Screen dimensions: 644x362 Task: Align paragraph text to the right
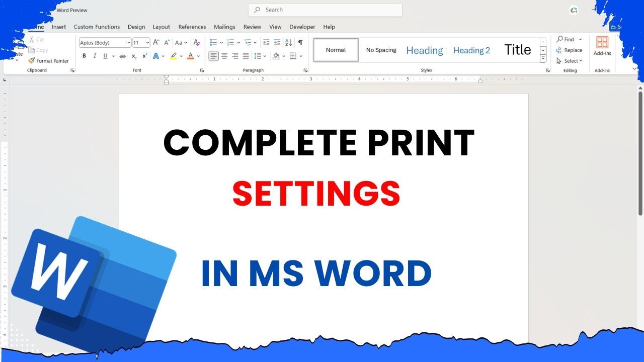(235, 56)
